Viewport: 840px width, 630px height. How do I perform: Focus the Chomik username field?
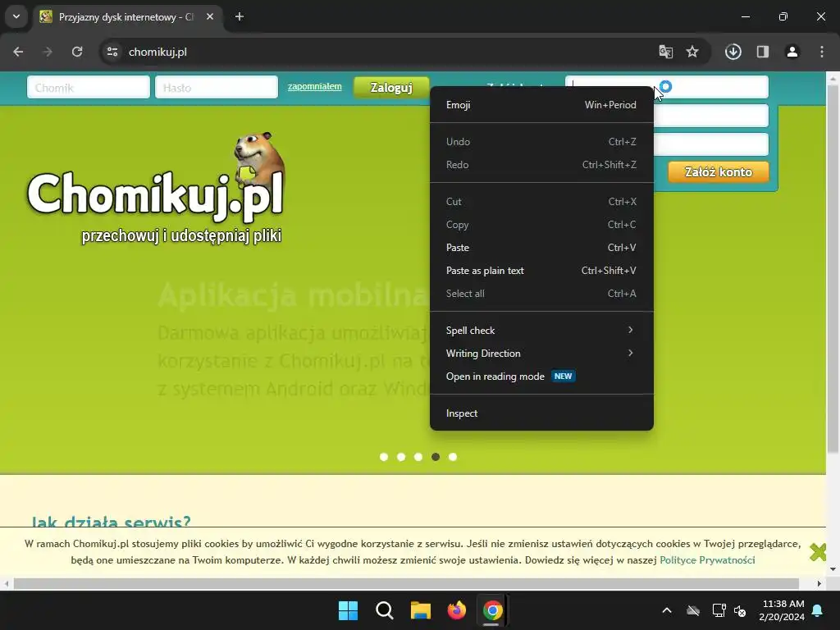click(89, 87)
